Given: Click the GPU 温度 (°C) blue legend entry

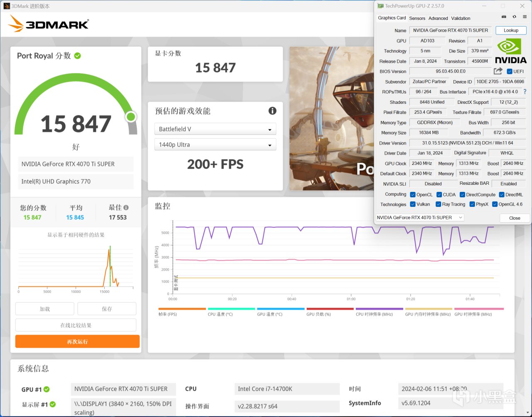Looking at the screenshot, I should pos(281,312).
